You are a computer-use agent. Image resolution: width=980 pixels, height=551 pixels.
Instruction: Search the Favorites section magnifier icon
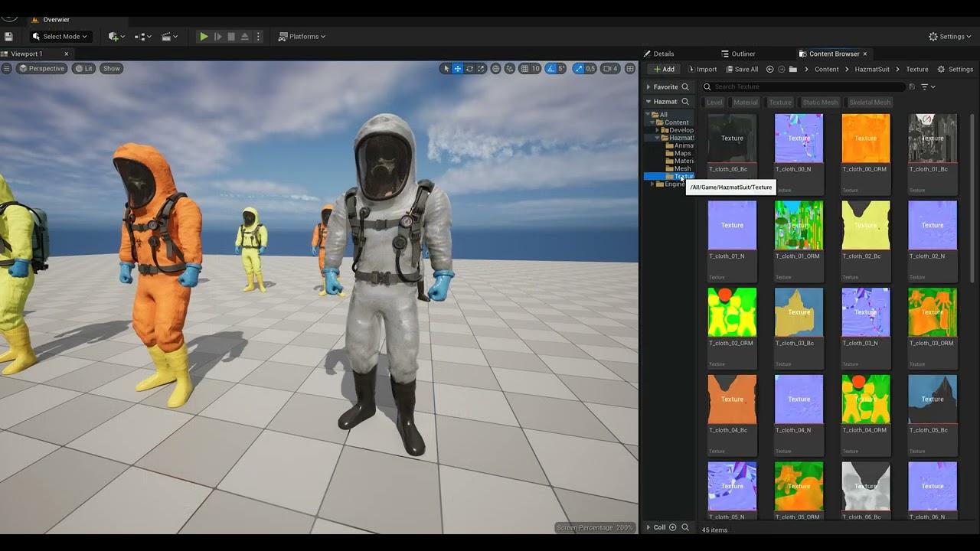click(685, 86)
